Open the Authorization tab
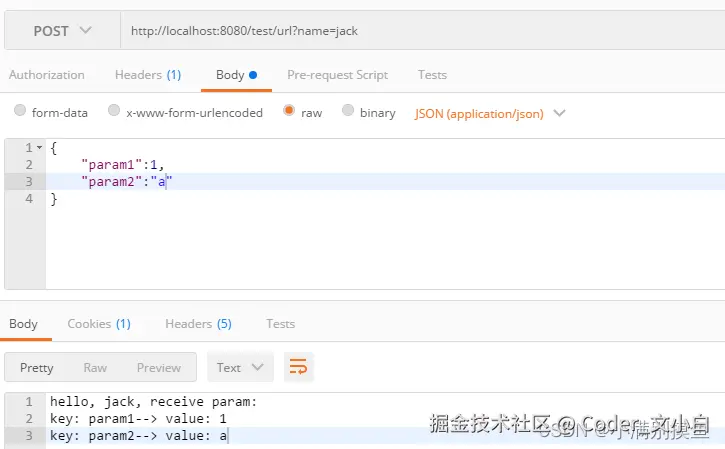This screenshot has height=449, width=725. 47,75
